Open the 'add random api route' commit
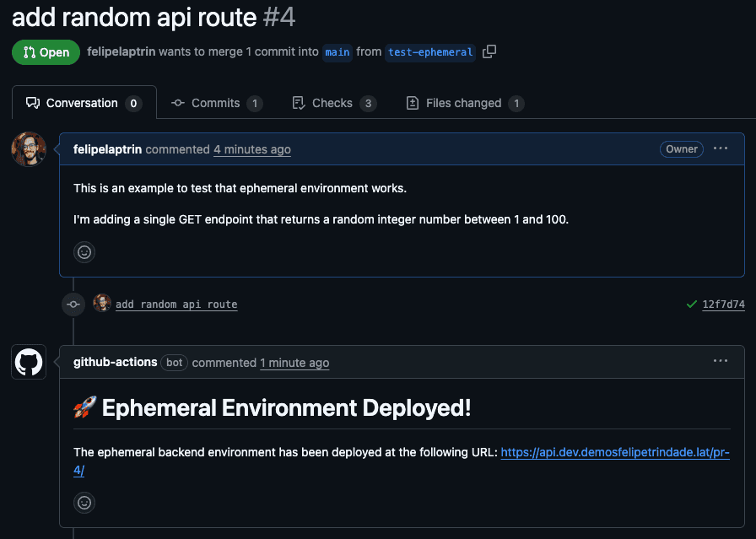The image size is (756, 539). [176, 305]
